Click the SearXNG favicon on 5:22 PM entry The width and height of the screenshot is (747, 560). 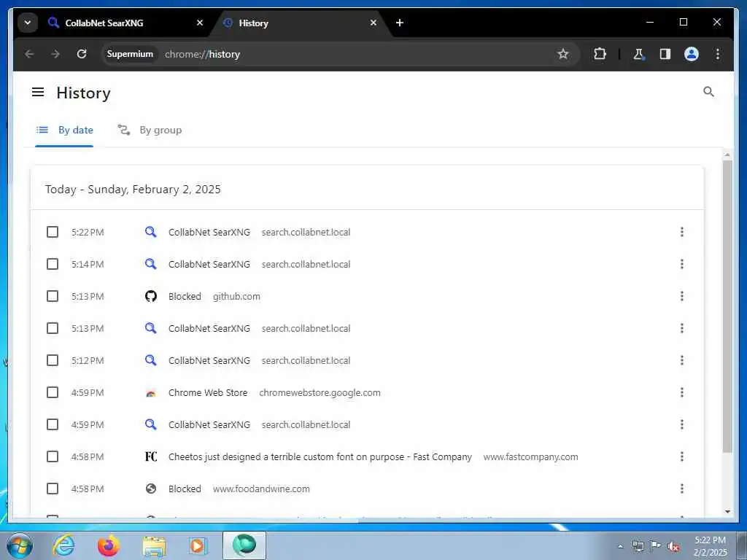click(x=150, y=232)
